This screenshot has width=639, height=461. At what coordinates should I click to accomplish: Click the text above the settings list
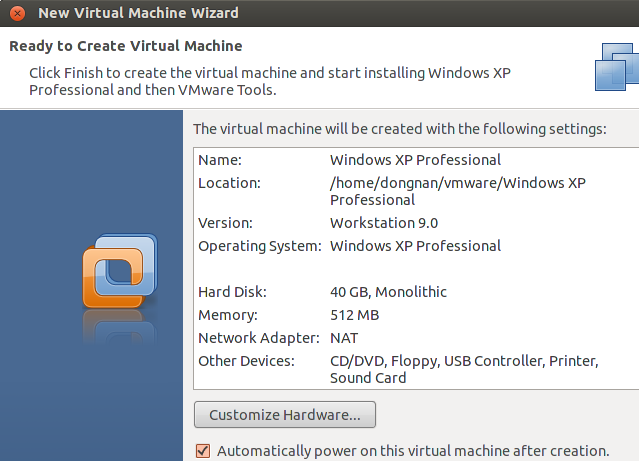(400, 129)
